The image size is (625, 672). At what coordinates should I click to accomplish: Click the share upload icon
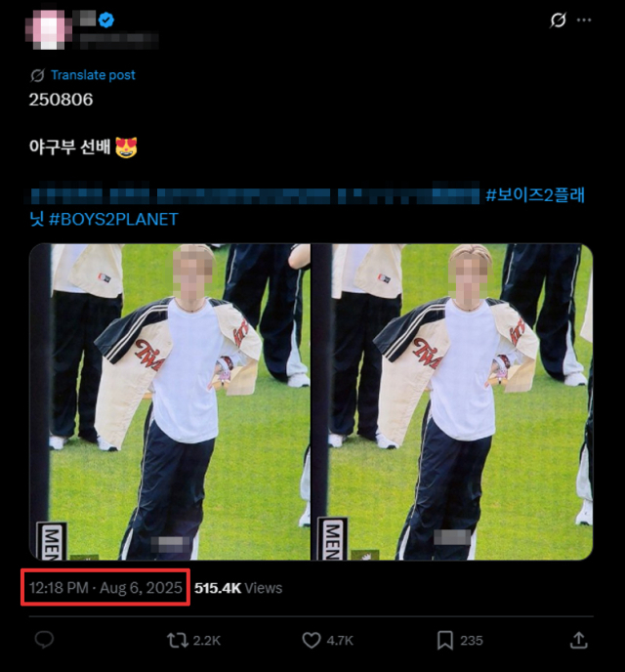click(x=578, y=640)
